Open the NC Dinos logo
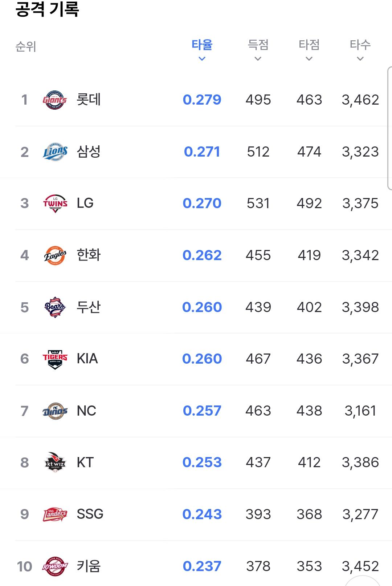The width and height of the screenshot is (392, 586). point(55,411)
